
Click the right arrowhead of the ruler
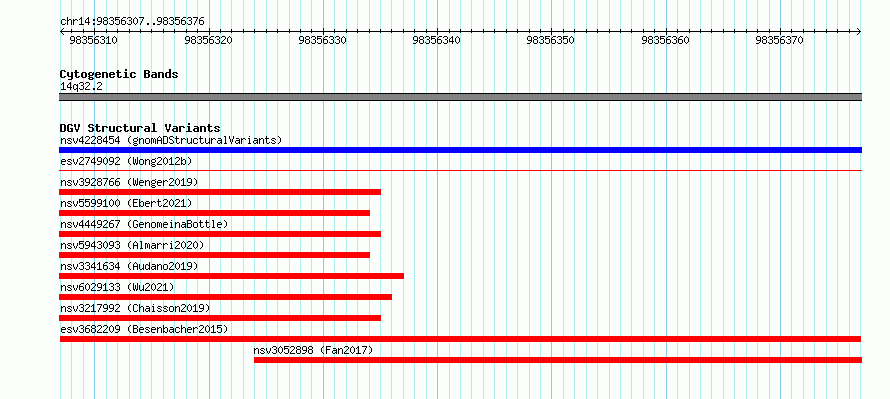click(x=859, y=32)
